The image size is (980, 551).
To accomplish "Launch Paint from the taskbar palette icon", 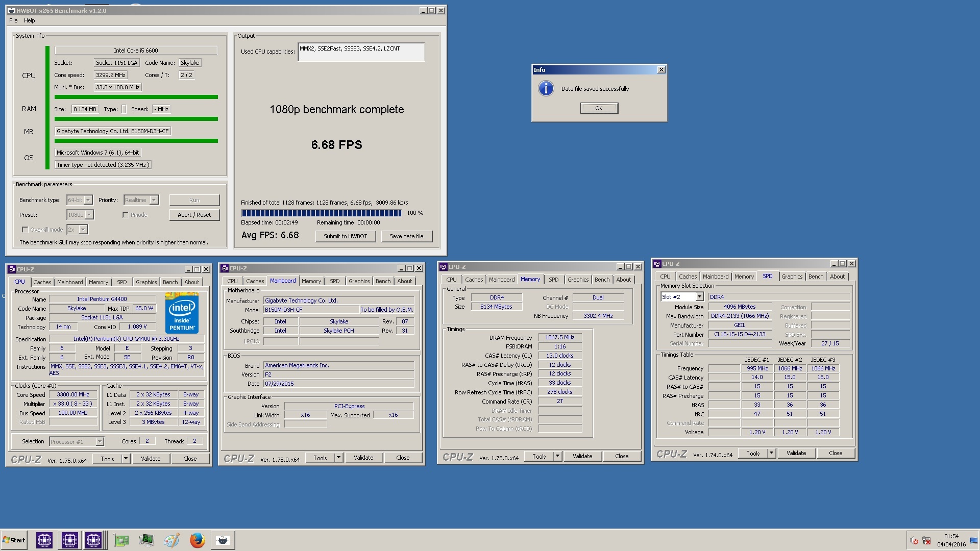I will [x=171, y=540].
